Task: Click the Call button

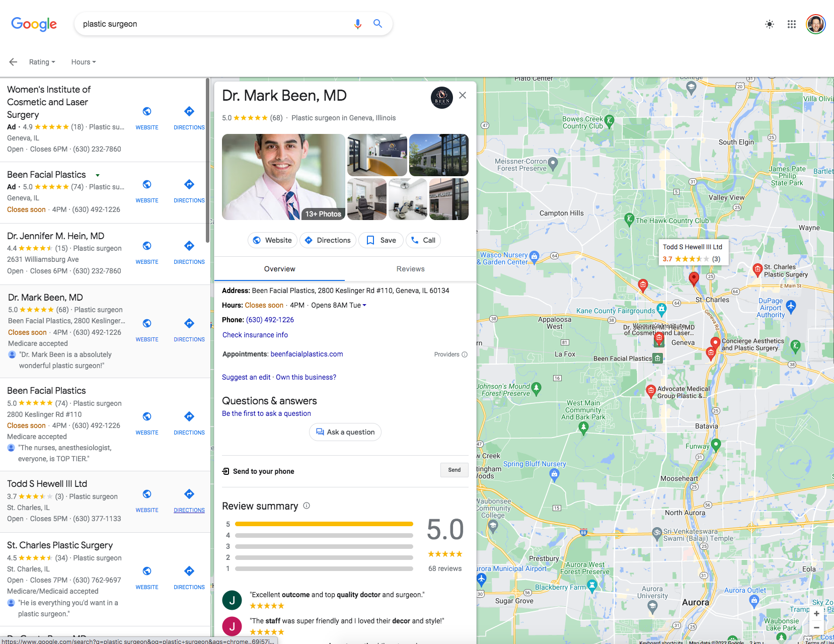Action: pos(423,240)
